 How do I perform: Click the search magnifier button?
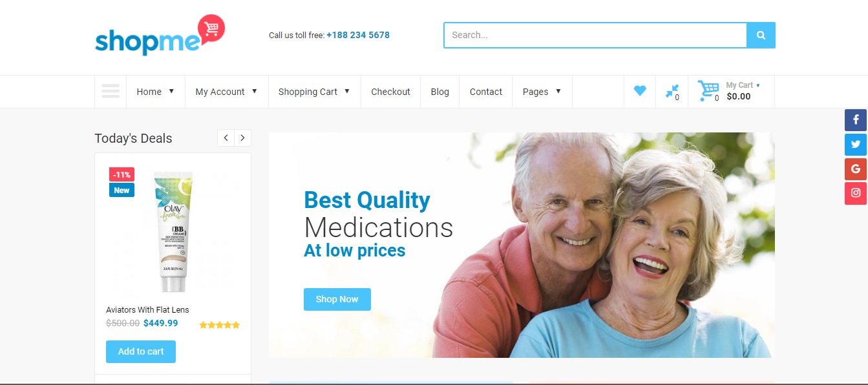click(x=761, y=35)
